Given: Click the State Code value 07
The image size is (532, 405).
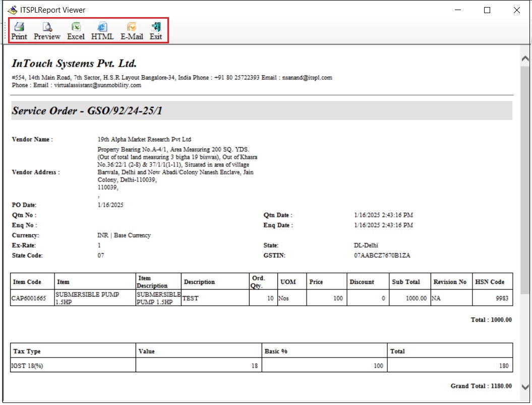Looking at the screenshot, I should tap(101, 255).
